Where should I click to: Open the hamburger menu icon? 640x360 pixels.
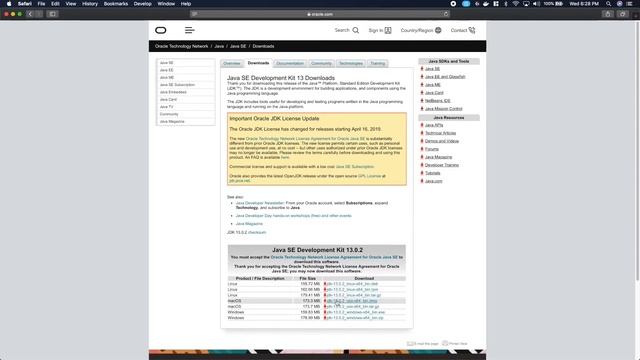(x=189, y=30)
